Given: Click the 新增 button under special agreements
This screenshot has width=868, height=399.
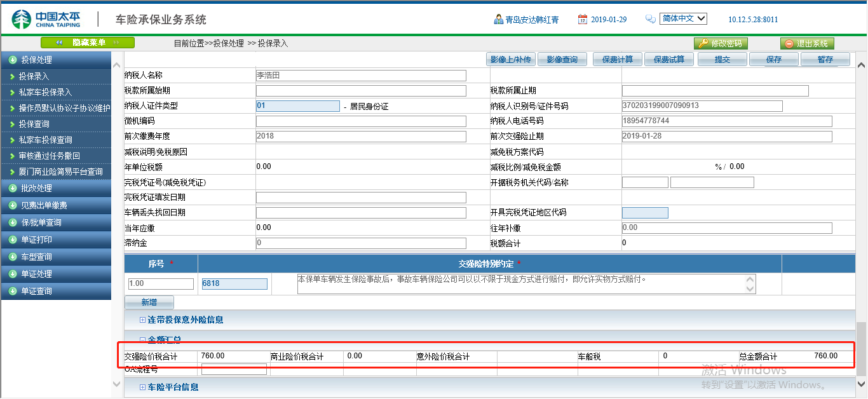Looking at the screenshot, I should 149,302.
